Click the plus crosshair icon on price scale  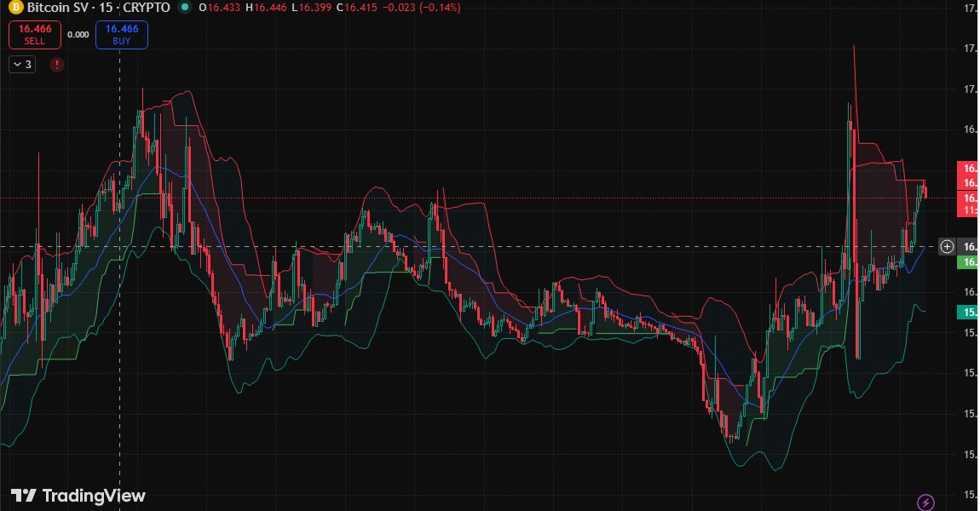[x=947, y=247]
